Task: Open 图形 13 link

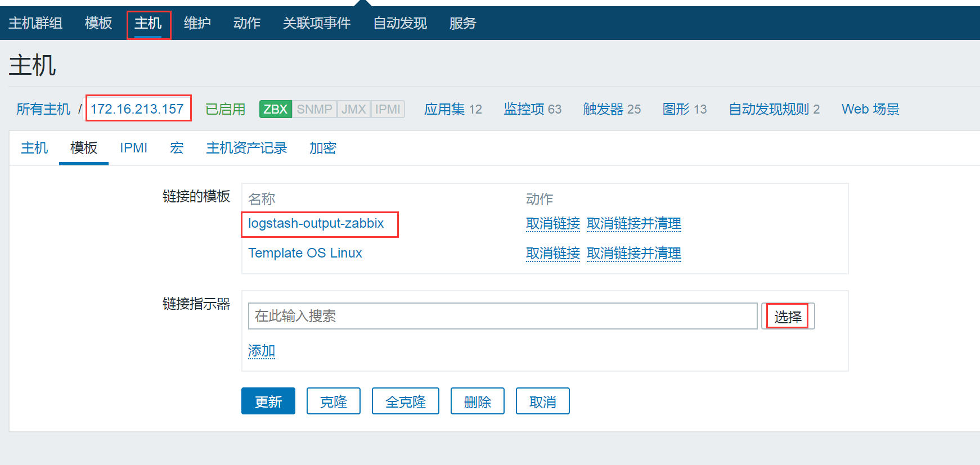Action: tap(685, 109)
